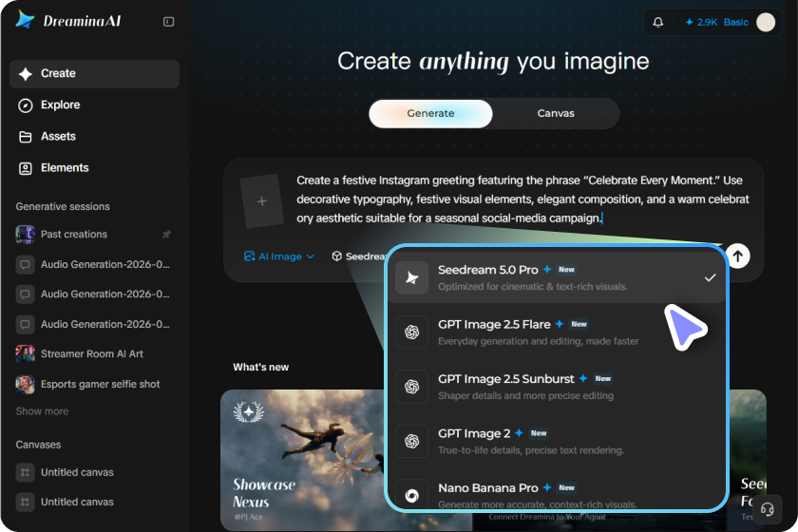Click the first Audio Generation session chat icon

click(25, 264)
